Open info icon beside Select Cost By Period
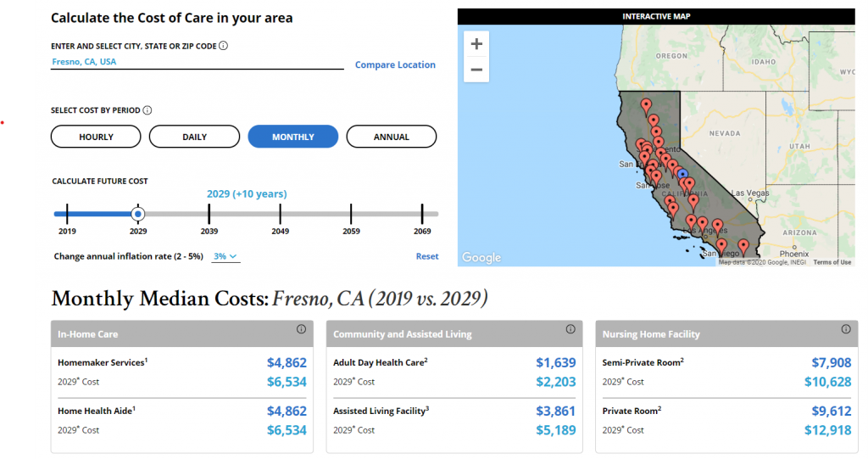The width and height of the screenshot is (868, 459). [147, 110]
